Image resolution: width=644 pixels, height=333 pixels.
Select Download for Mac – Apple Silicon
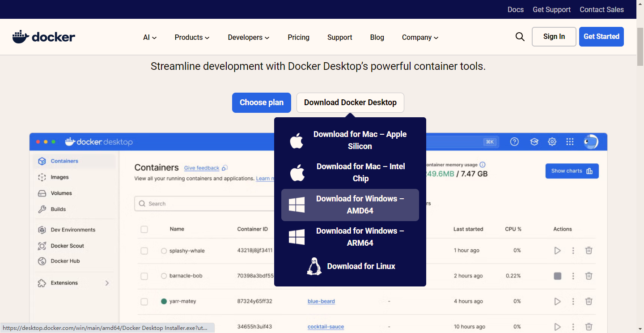tap(350, 140)
